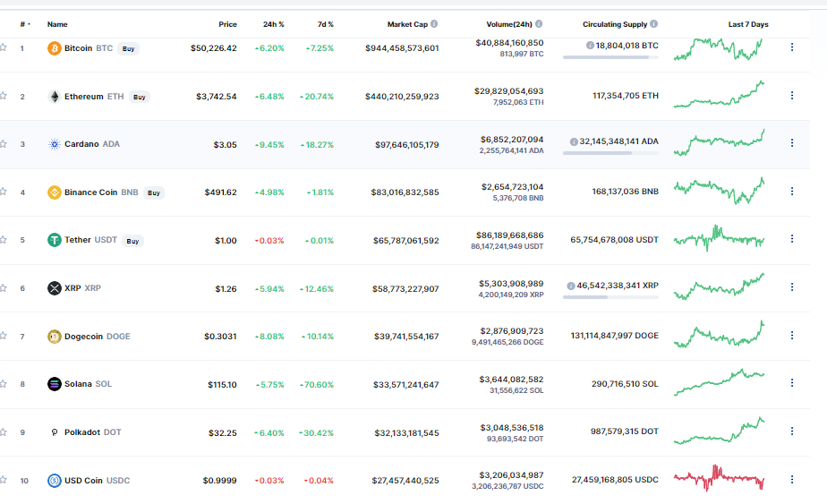Star XRP to add to watchlist
This screenshot has height=504, width=827.
click(x=4, y=287)
